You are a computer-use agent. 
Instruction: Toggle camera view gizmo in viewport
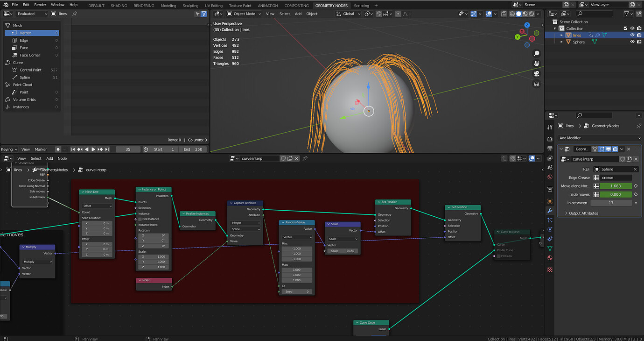(x=537, y=74)
